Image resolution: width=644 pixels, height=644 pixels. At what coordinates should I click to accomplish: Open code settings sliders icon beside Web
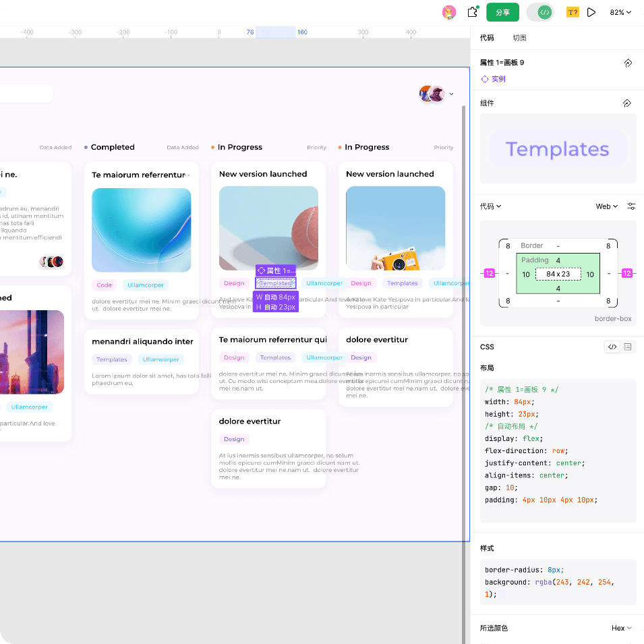[631, 206]
